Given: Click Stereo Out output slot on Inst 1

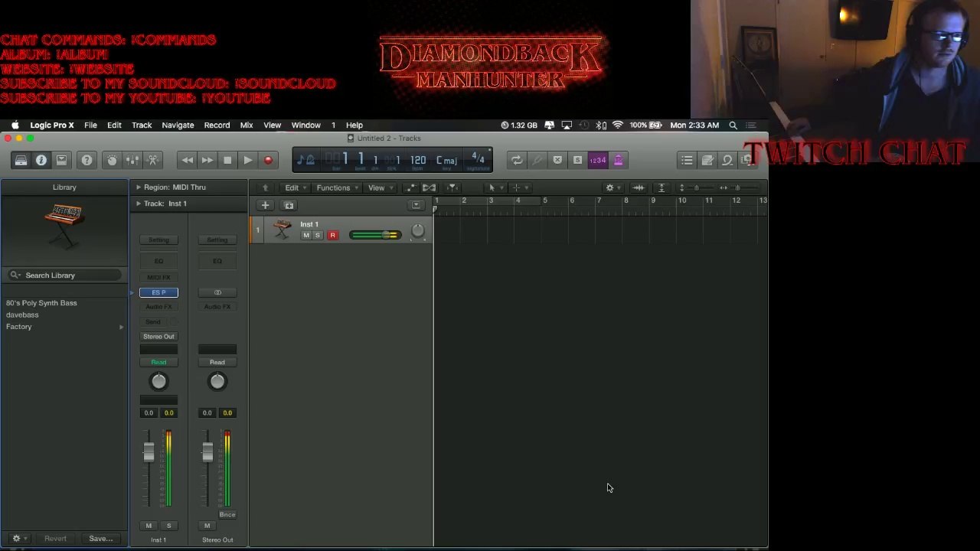Looking at the screenshot, I should (x=158, y=337).
